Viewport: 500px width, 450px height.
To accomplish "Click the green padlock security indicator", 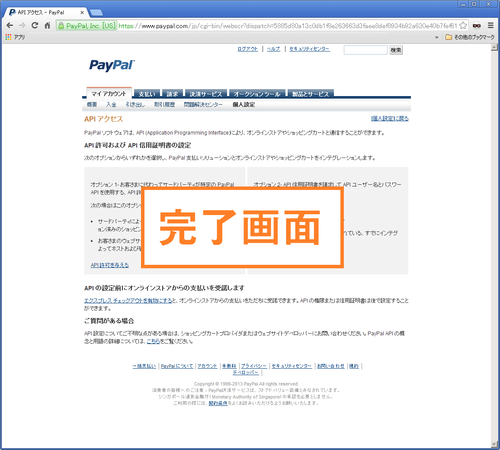I will point(61,26).
